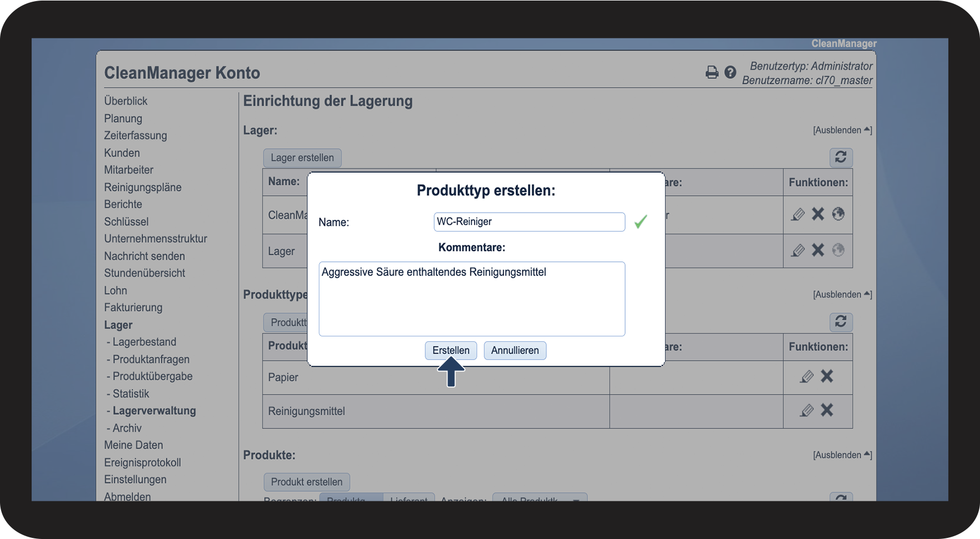
Task: Click the Papier cell in product table
Action: [436, 377]
